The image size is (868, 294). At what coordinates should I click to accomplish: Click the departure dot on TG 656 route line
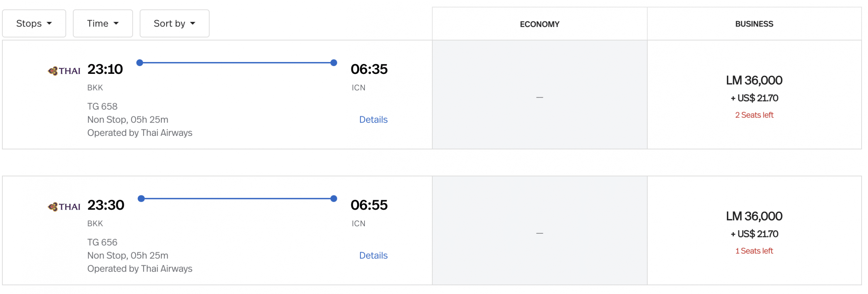[141, 198]
